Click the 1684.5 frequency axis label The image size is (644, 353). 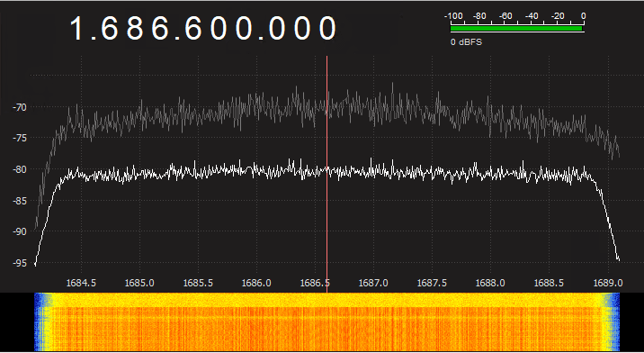pyautogui.click(x=81, y=283)
